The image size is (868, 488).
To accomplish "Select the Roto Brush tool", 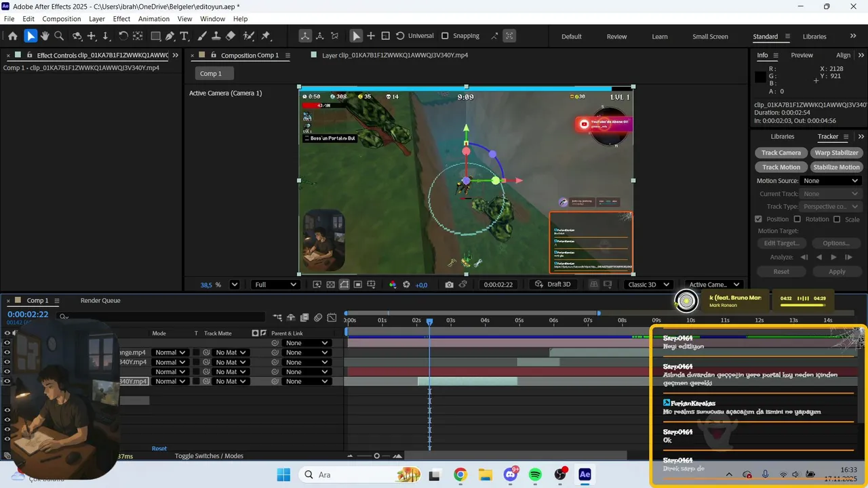I will (249, 36).
